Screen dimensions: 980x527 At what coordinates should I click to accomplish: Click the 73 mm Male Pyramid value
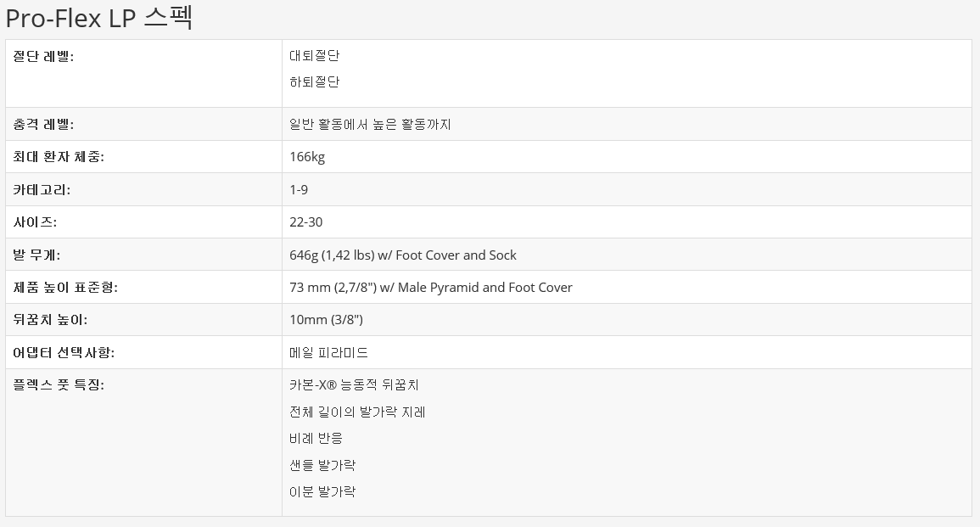pos(430,288)
